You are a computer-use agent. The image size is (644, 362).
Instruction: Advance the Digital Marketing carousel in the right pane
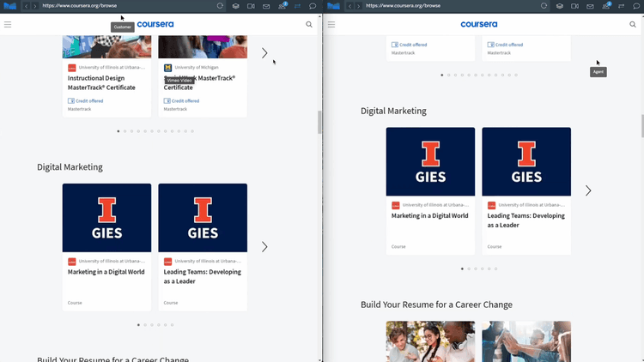click(588, 190)
